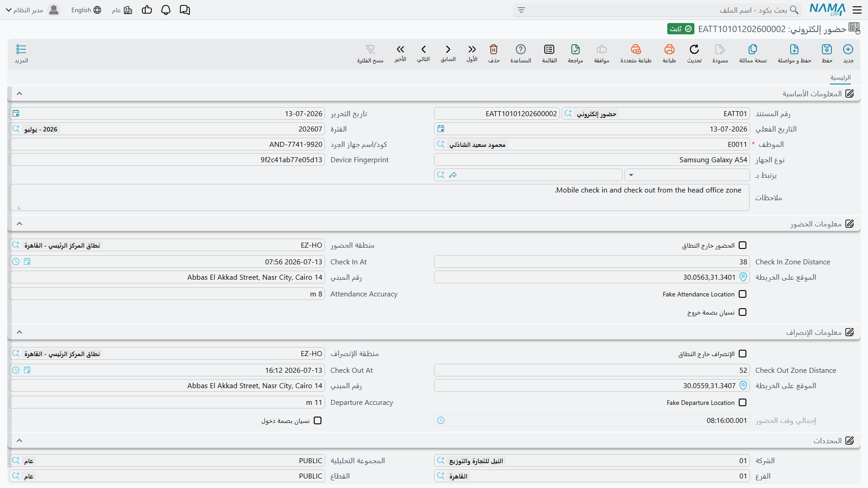This screenshot has width=868, height=488.
Task: Click the search box بحث بكود - اسم الملف
Action: click(657, 10)
